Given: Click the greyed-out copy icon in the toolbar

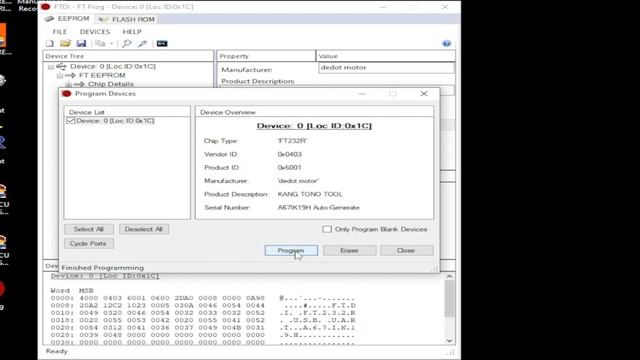Looking at the screenshot, I should click(100, 43).
